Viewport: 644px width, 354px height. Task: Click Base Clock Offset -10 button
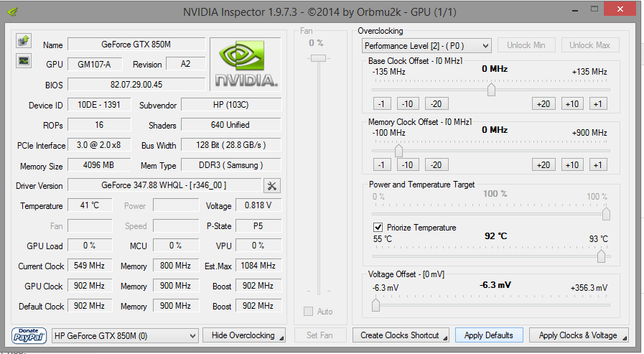408,104
